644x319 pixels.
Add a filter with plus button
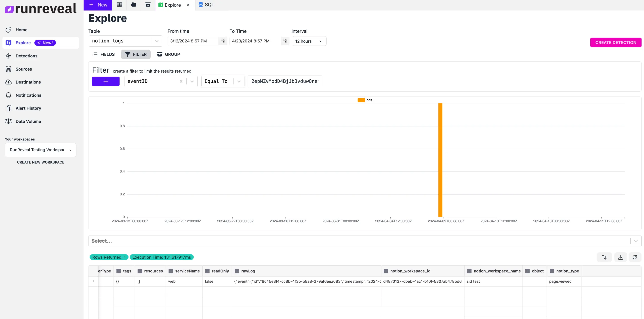click(x=106, y=81)
